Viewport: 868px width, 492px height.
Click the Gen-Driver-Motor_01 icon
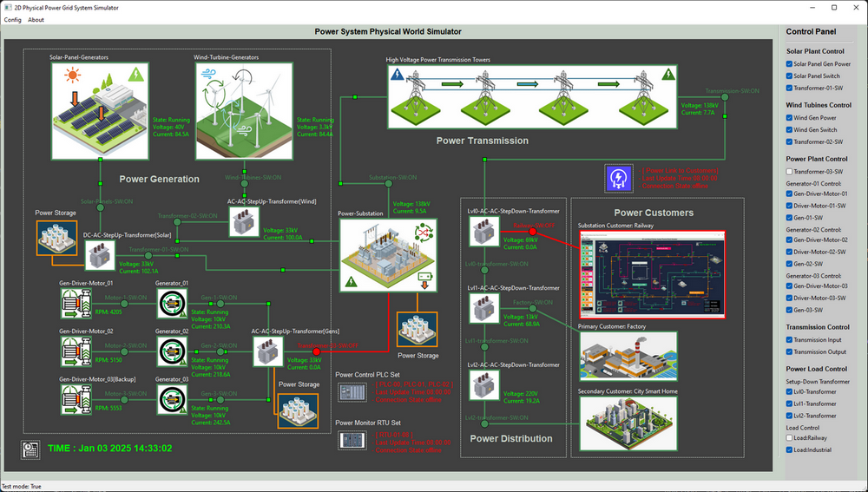pyautogui.click(x=76, y=304)
